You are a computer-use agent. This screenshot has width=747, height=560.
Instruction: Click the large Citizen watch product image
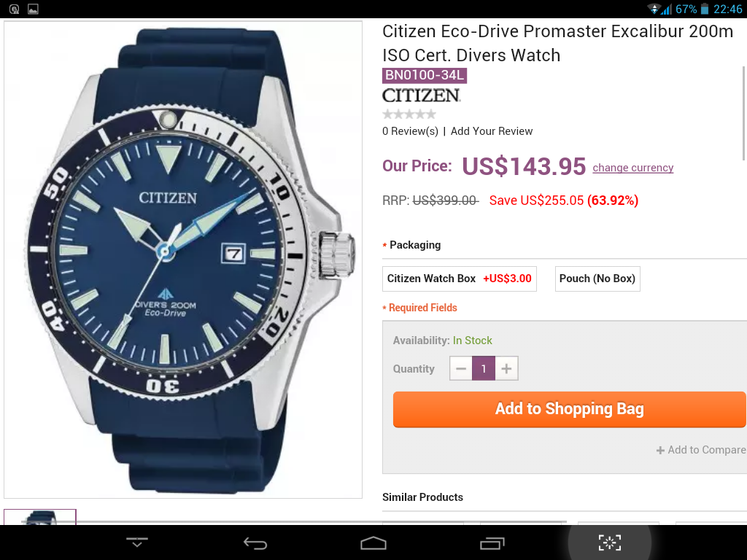(183, 260)
